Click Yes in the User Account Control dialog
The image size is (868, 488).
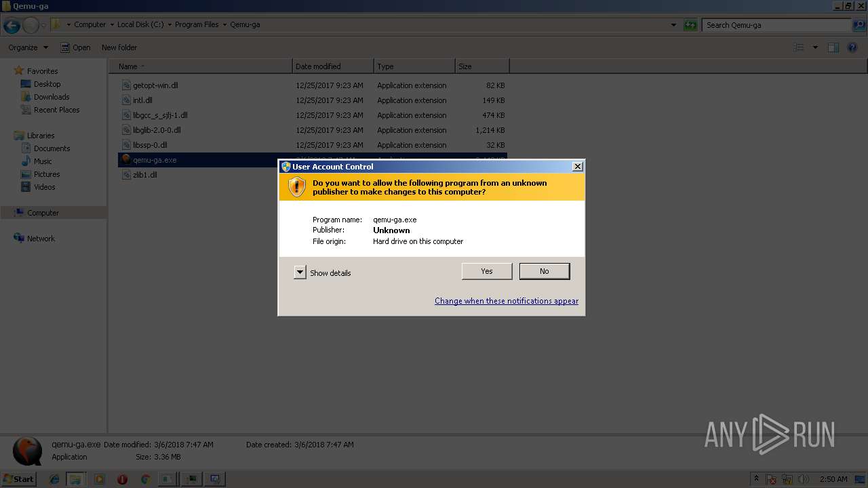487,271
